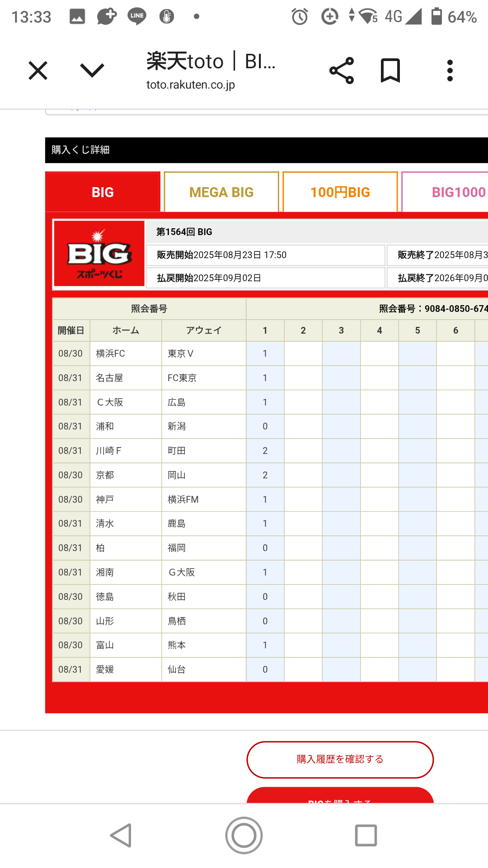Tap the 町田 away team cell
This screenshot has width=488, height=868.
[x=204, y=451]
